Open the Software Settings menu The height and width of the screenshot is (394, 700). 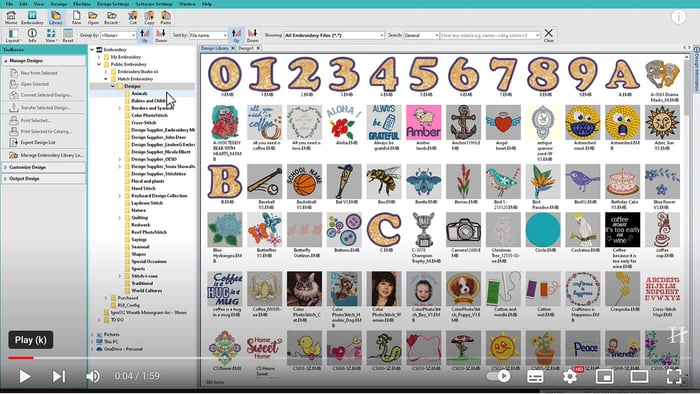tap(154, 4)
